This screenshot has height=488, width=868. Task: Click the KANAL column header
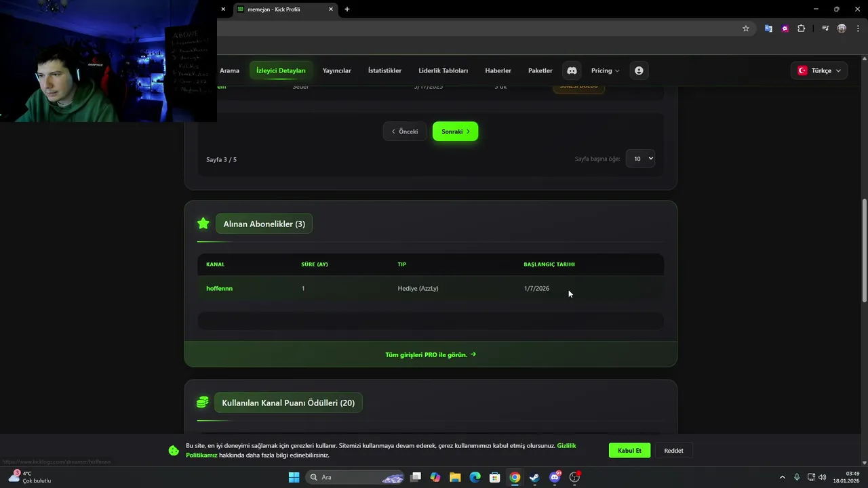tap(215, 264)
